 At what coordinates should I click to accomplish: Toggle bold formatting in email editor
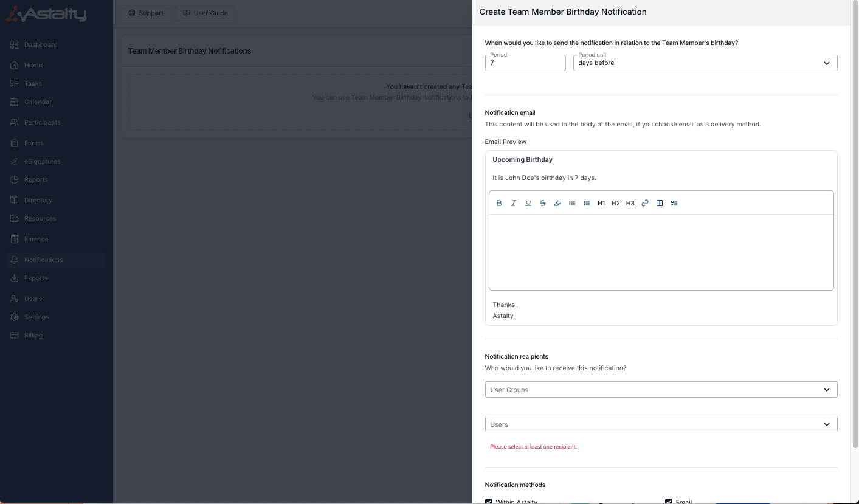coord(499,203)
